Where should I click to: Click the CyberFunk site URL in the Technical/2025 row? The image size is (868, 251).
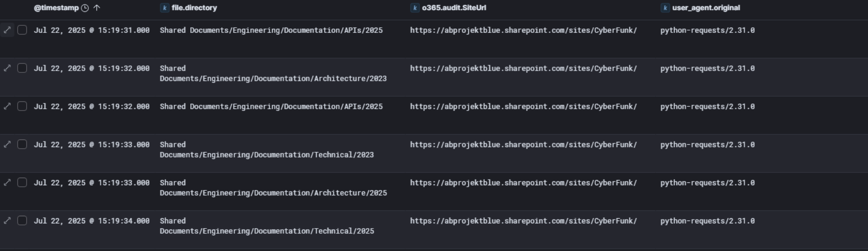click(x=523, y=221)
